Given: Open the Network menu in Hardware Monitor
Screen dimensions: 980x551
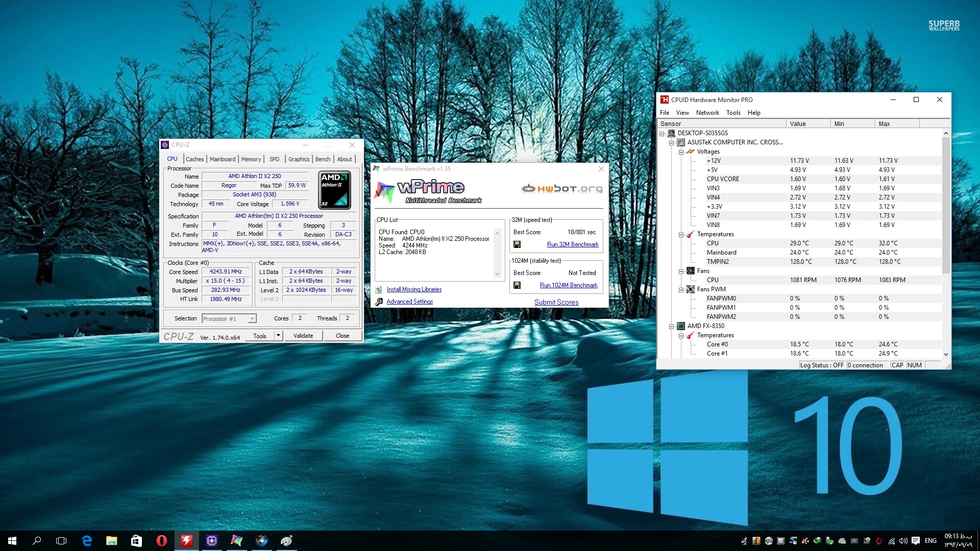Looking at the screenshot, I should coord(707,113).
